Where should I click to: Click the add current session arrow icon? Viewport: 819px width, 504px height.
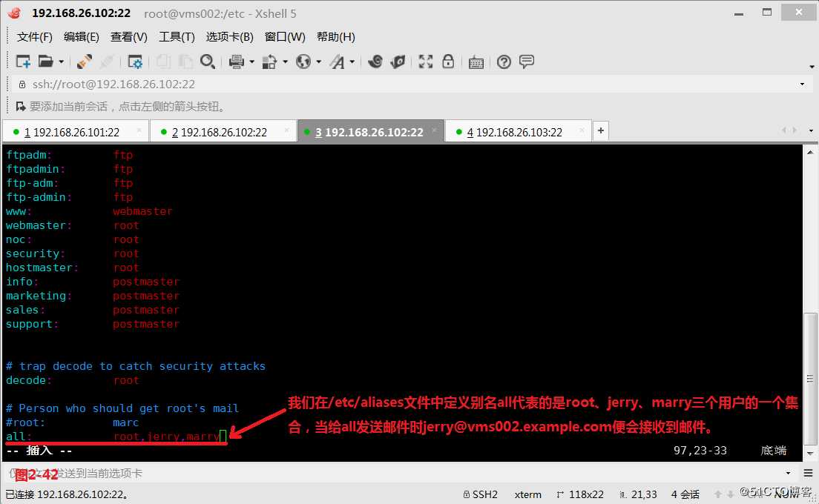click(x=21, y=107)
